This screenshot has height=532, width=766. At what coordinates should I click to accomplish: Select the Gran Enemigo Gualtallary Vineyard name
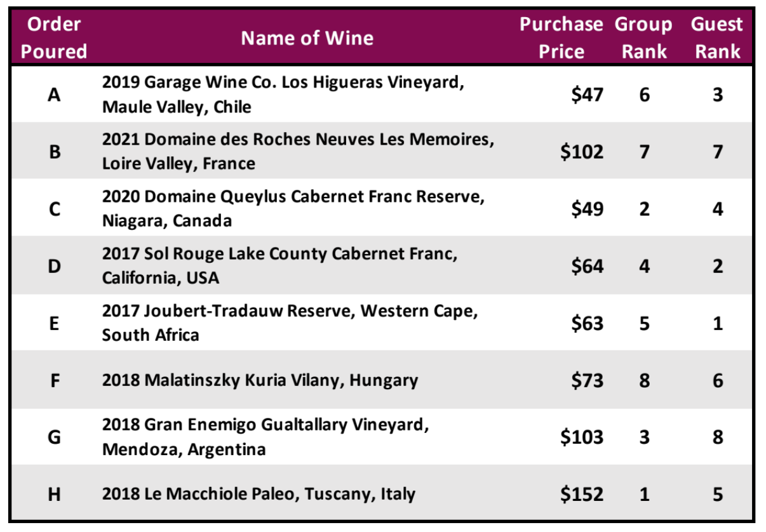tap(266, 437)
